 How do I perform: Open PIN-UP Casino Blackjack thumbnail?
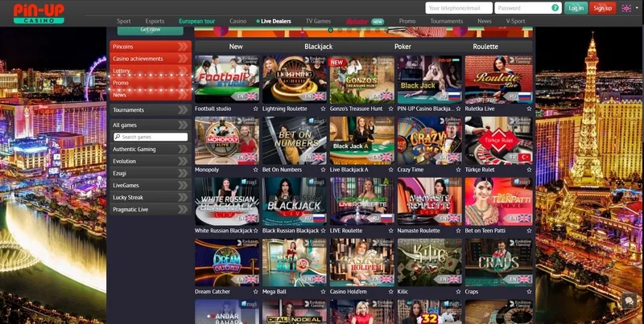pos(430,79)
